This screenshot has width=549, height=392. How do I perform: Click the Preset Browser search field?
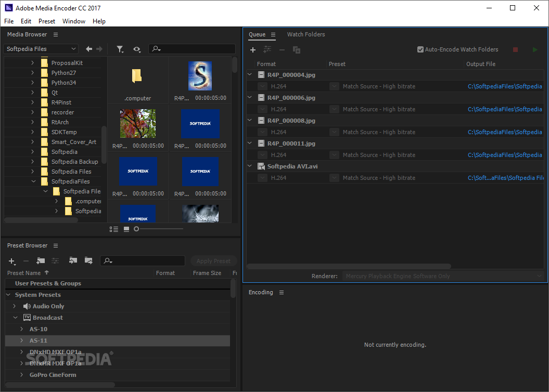tap(143, 261)
